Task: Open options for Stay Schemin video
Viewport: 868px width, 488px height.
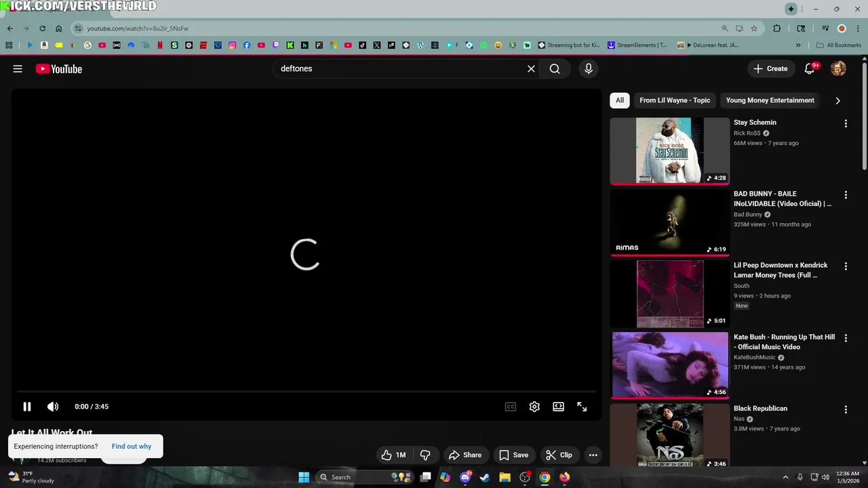Action: 846,123
